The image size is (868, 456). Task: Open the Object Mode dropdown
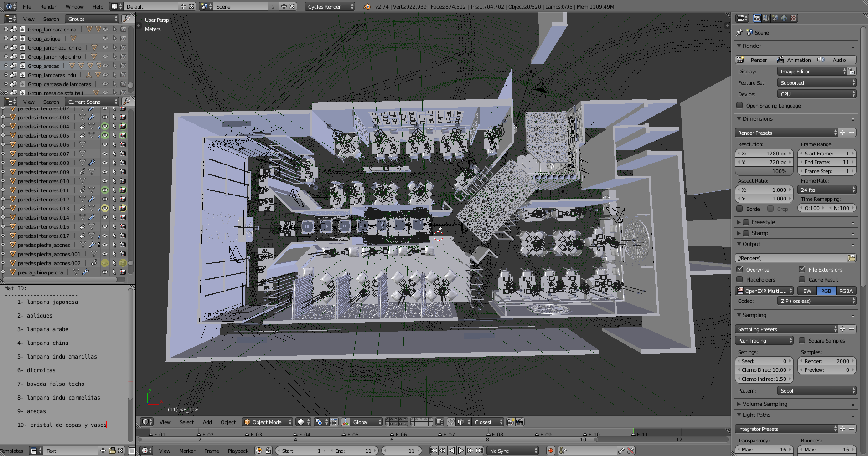coord(267,422)
